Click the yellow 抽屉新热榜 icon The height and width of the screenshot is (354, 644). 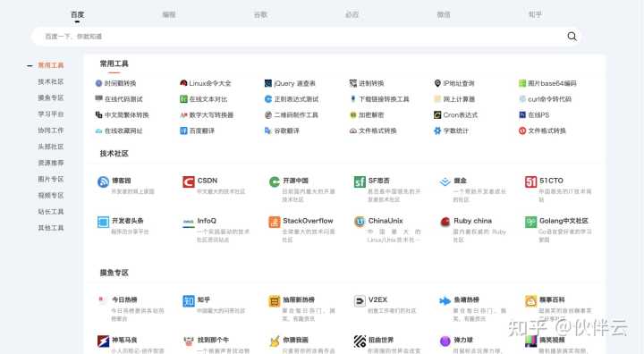274,300
